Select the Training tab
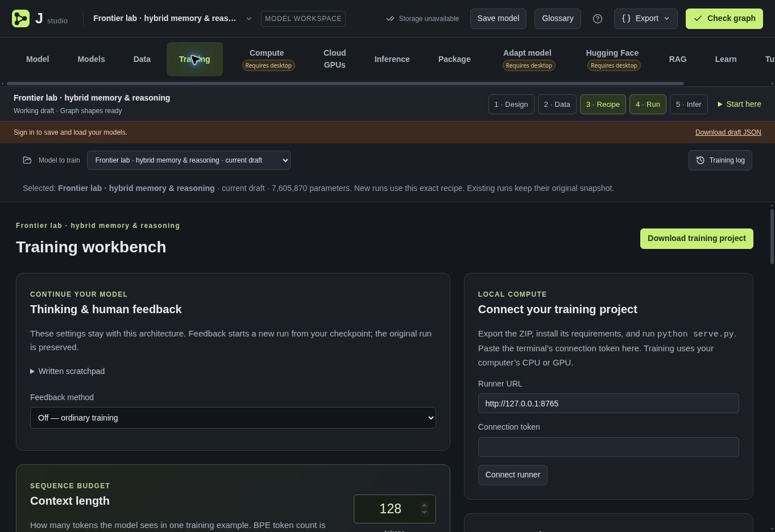 (194, 59)
